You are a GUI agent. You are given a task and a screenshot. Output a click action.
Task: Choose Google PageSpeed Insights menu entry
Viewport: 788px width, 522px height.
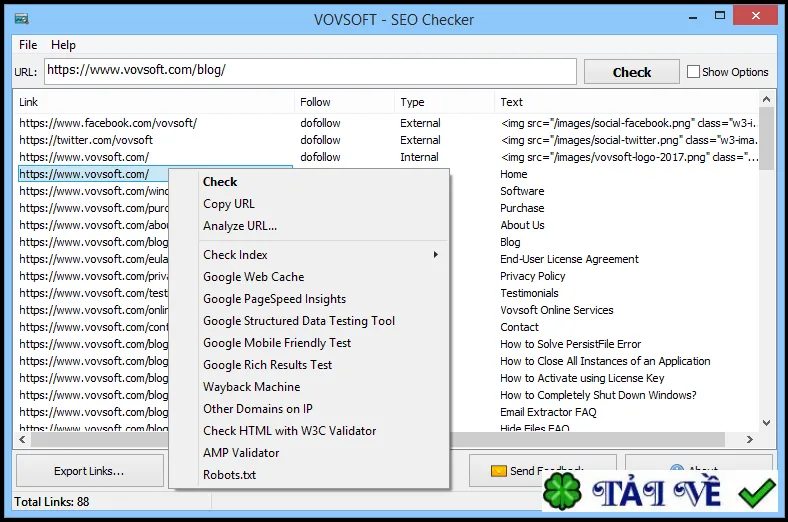274,299
